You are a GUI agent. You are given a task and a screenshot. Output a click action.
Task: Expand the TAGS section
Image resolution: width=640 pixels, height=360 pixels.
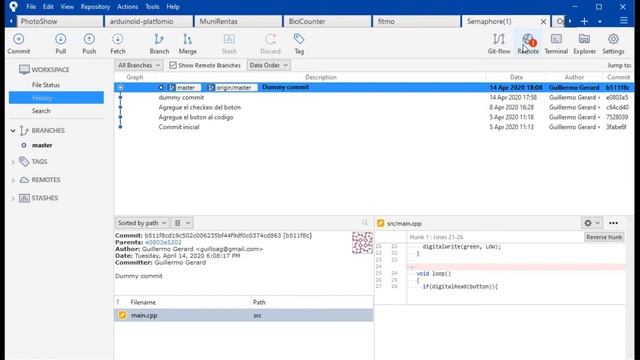13,162
